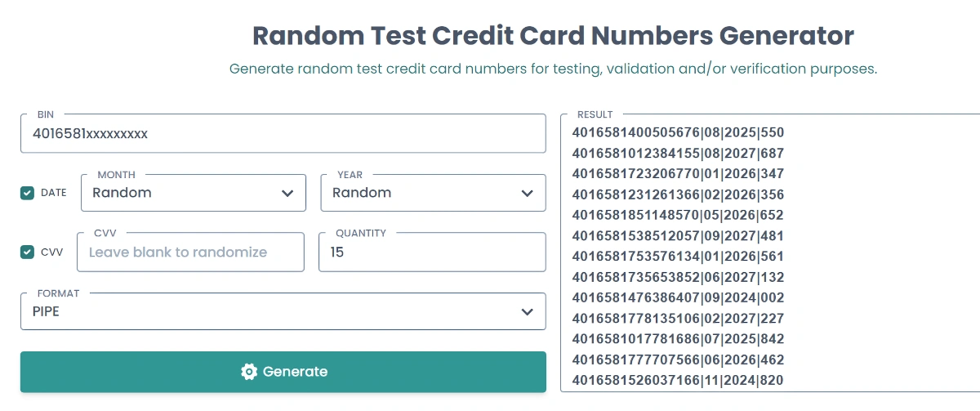Image resolution: width=980 pixels, height=411 pixels.
Task: Click the result line ending in 07|2025|842
Action: (678, 338)
